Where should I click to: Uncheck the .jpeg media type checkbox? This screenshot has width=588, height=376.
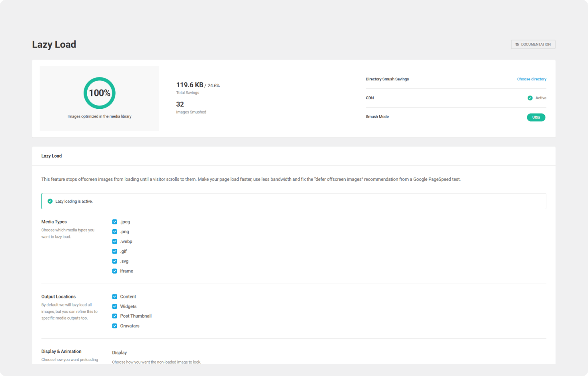coord(115,222)
